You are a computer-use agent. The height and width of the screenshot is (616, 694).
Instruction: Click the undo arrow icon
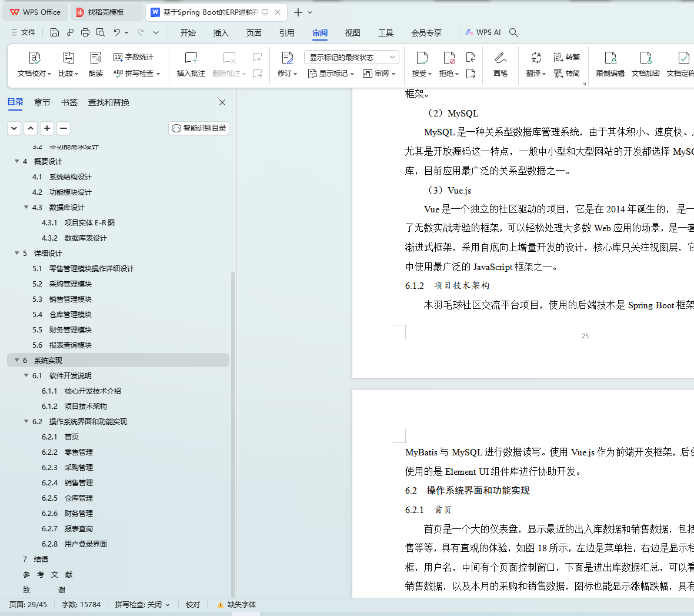click(117, 32)
